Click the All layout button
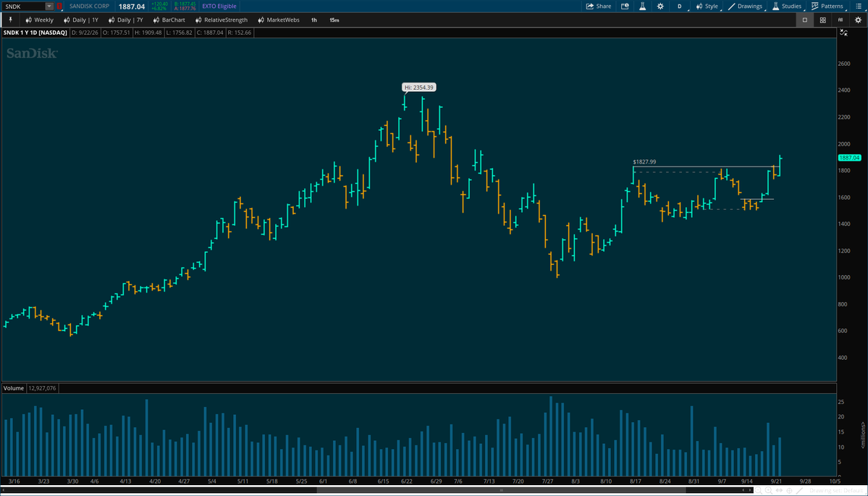The height and width of the screenshot is (496, 868). [x=840, y=20]
